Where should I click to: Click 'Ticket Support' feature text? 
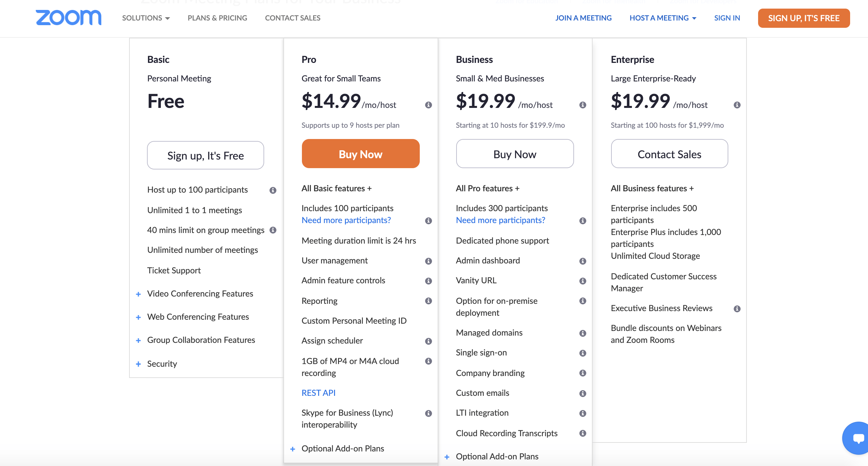174,271
